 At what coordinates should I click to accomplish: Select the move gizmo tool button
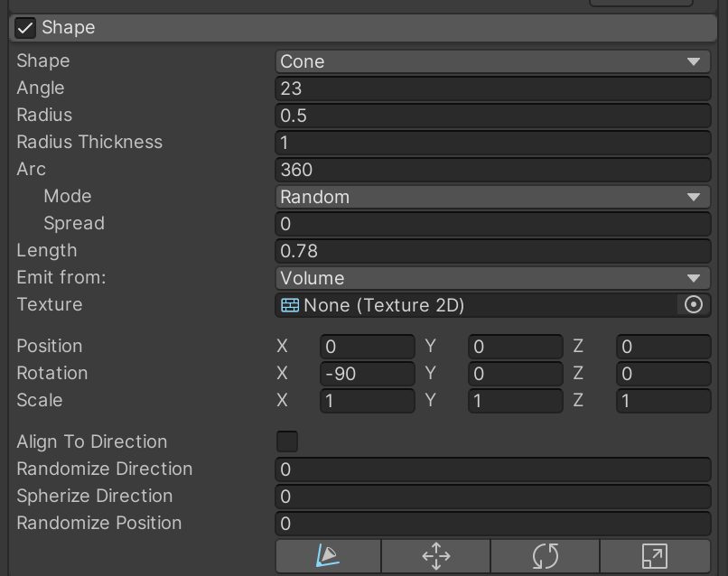(x=436, y=555)
